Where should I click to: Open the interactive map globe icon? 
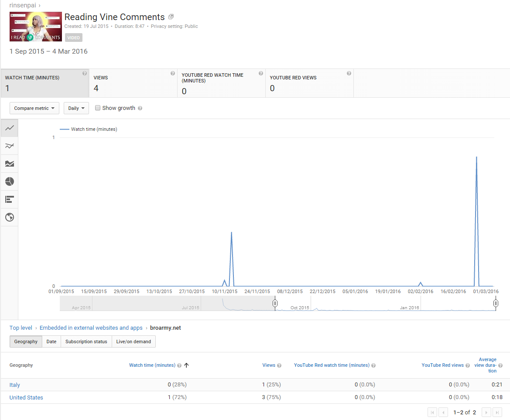pos(9,217)
